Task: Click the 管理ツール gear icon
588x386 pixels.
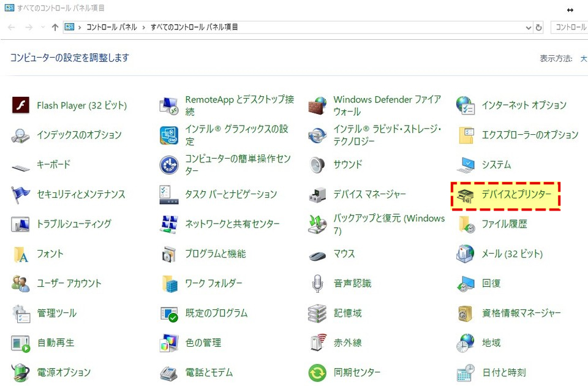Action: [20, 313]
